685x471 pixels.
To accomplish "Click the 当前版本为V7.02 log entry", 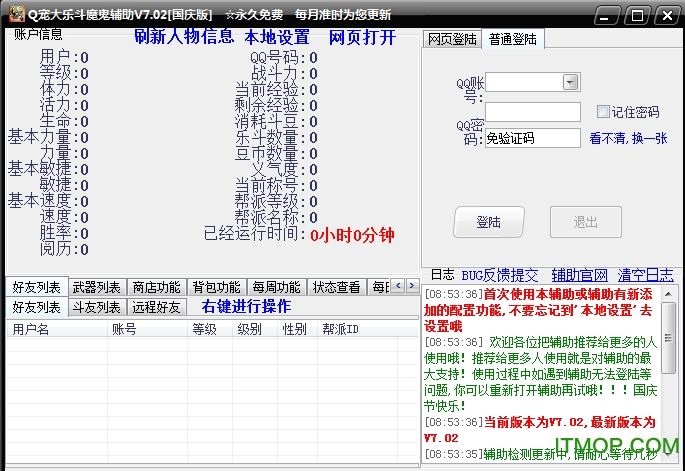I will point(540,430).
